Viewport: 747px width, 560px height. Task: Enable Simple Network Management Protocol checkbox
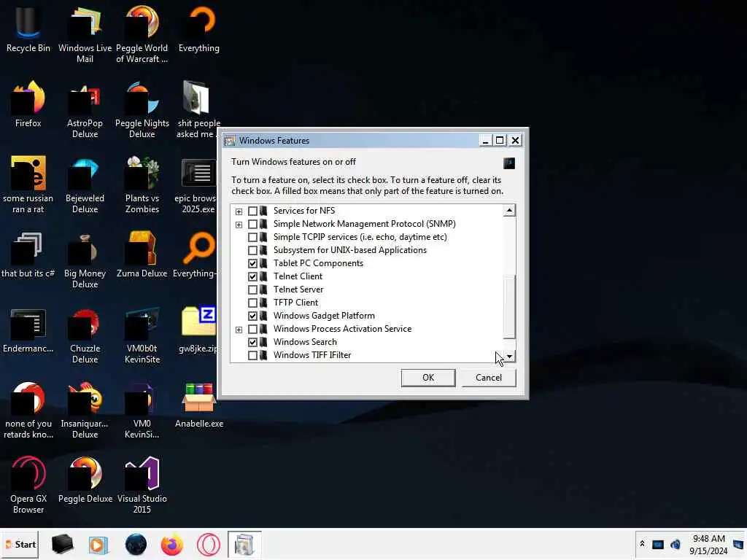[252, 225]
